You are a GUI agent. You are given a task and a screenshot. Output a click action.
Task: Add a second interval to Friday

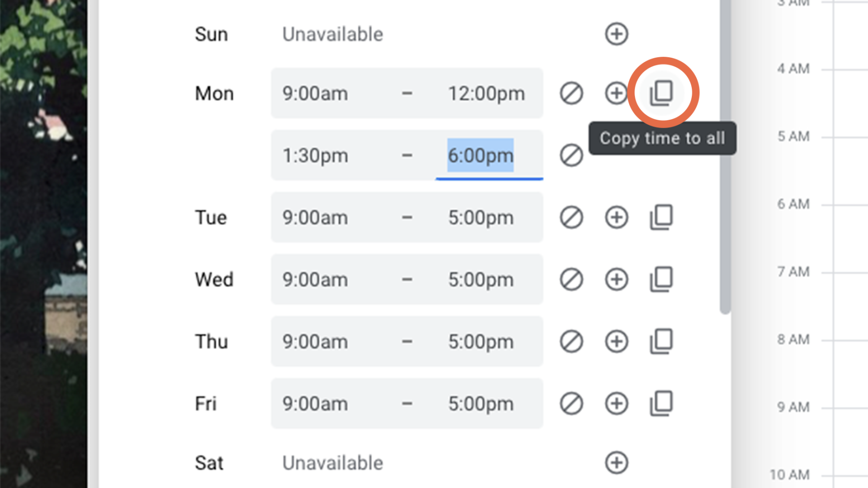616,404
